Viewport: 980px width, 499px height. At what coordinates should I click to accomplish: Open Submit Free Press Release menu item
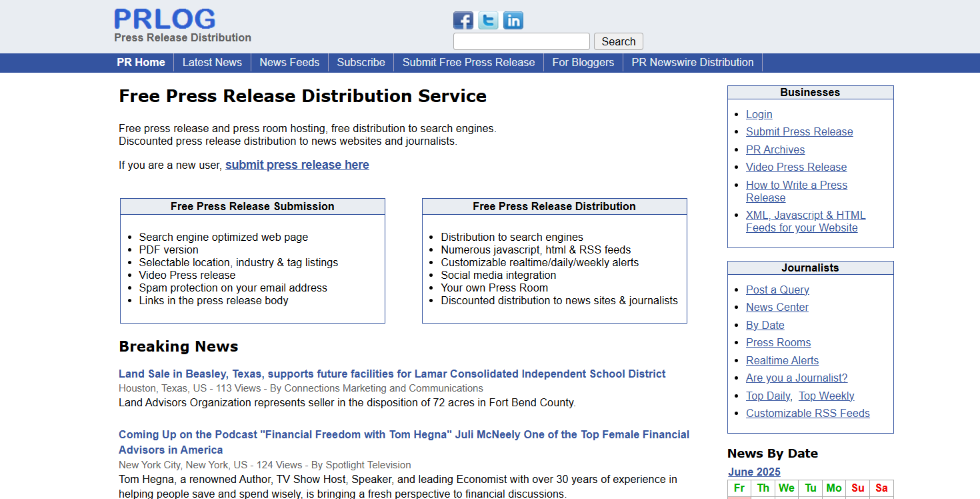pos(469,62)
